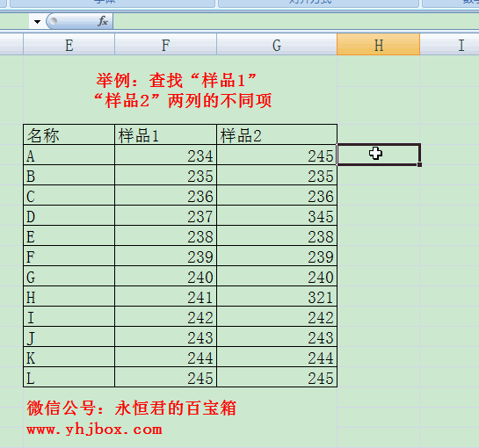Click 样品2 value 243 in row J
This screenshot has width=479, height=448.
pos(277,336)
